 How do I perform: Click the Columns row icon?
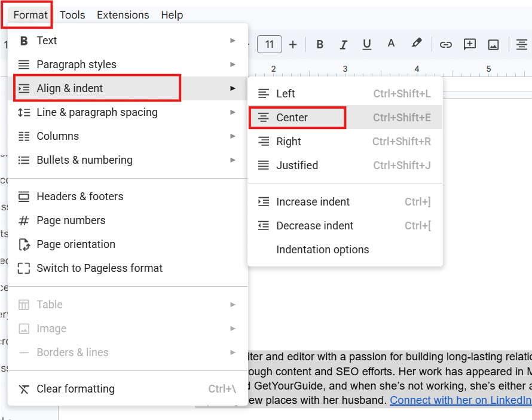click(24, 136)
